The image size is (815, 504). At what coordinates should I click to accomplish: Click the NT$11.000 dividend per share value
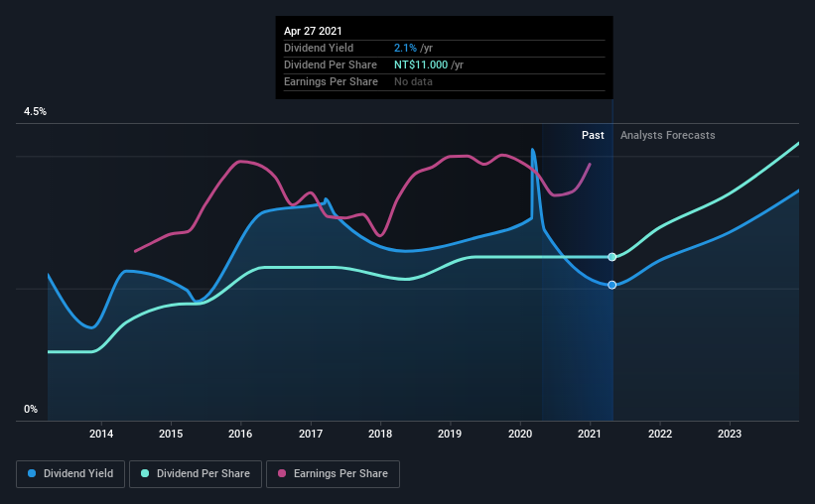421,64
